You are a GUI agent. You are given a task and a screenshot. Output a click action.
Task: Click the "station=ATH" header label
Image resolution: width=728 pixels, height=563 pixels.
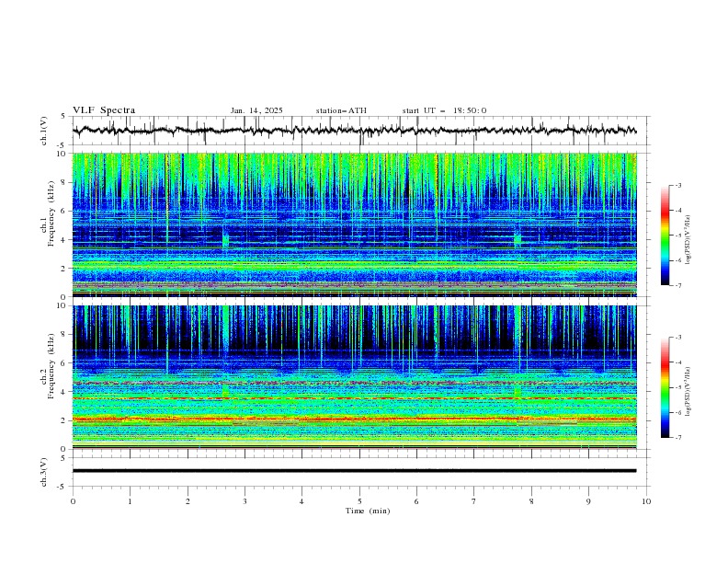341,110
